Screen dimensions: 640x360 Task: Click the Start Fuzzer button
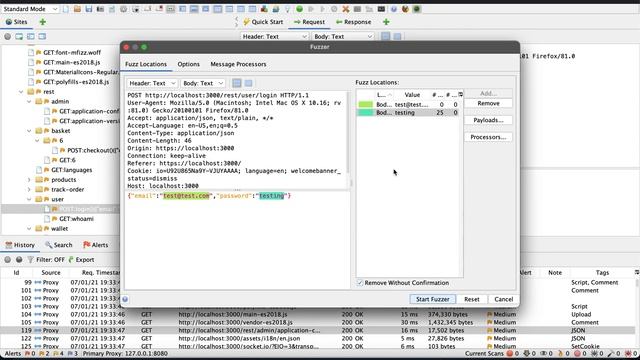pos(432,299)
